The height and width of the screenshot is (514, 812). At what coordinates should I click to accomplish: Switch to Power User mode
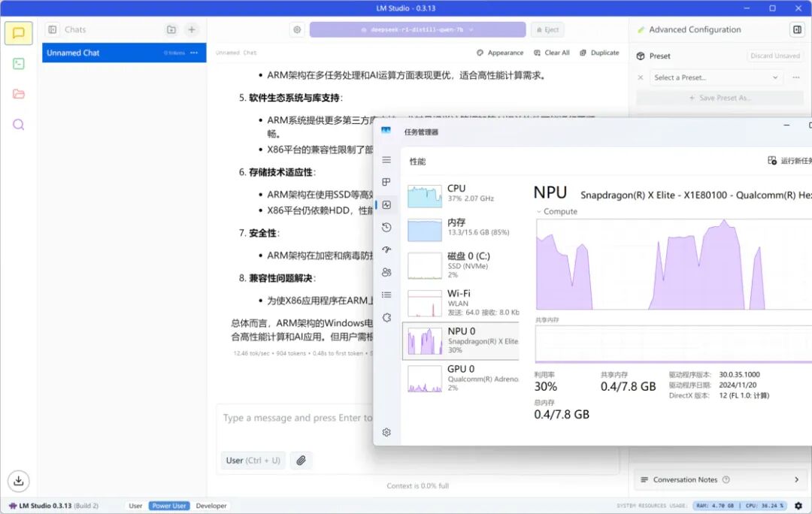(169, 506)
